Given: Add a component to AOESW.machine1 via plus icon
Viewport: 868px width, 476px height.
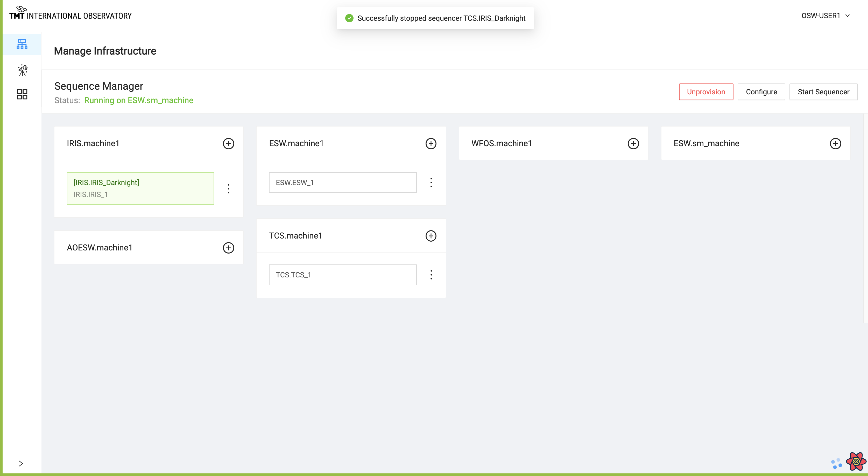Looking at the screenshot, I should tap(228, 247).
